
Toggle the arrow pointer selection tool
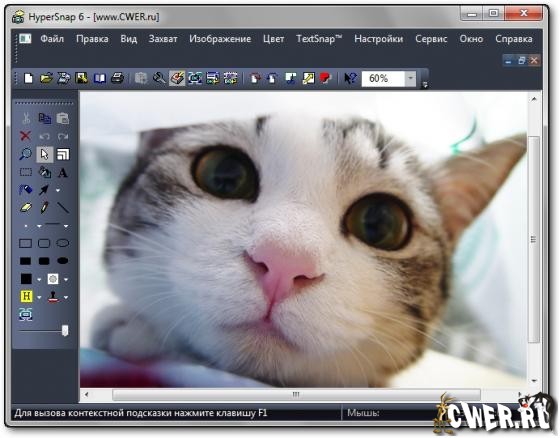pyautogui.click(x=44, y=154)
